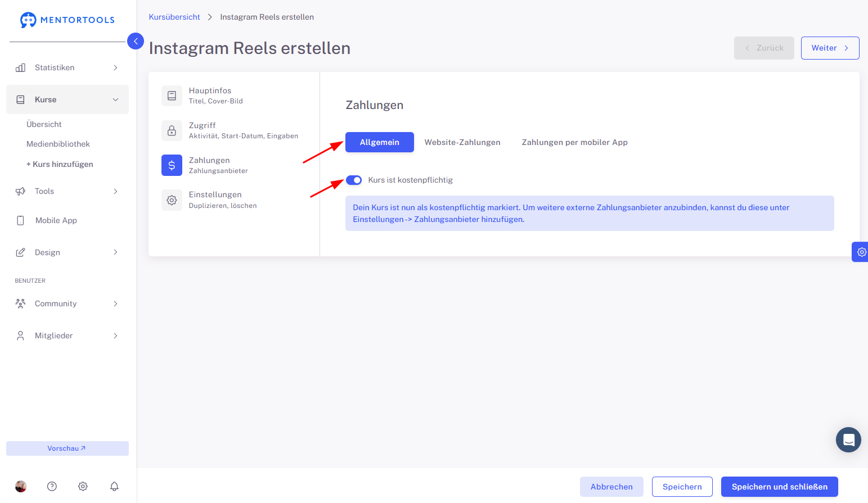Expand the Mitglieder menu

pyautogui.click(x=68, y=336)
